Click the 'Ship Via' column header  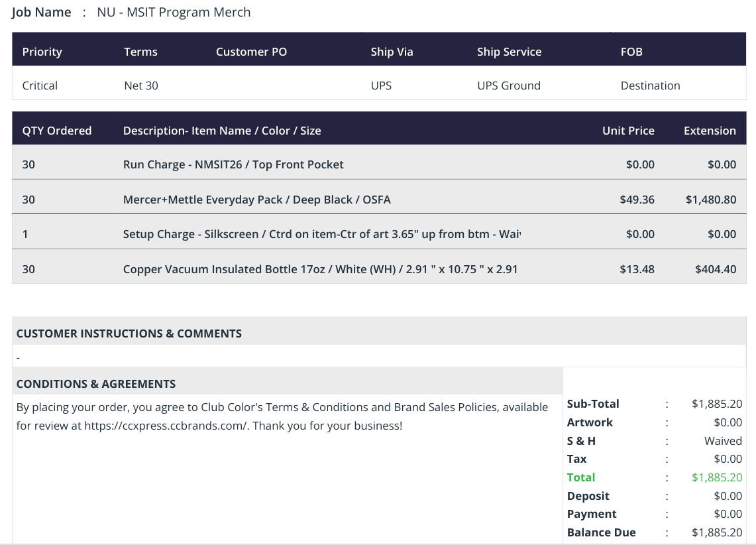[x=392, y=52]
